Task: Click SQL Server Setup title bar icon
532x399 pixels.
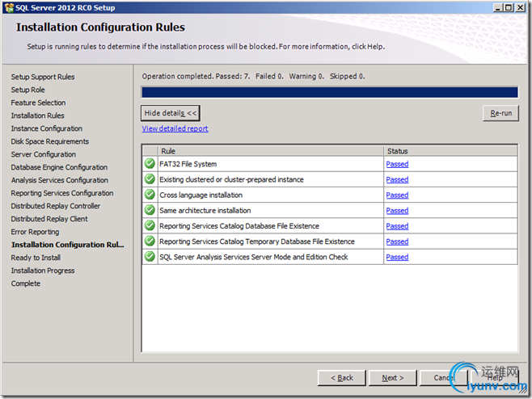Action: pos(9,7)
